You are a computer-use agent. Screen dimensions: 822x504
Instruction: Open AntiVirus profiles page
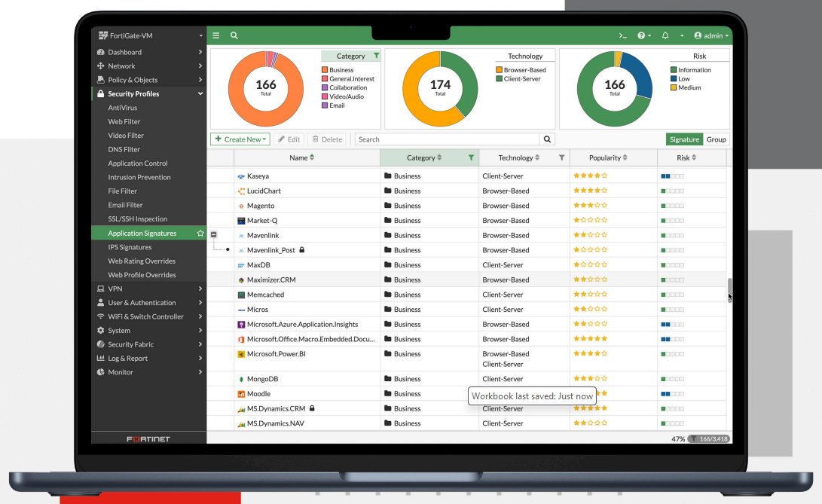tap(123, 108)
